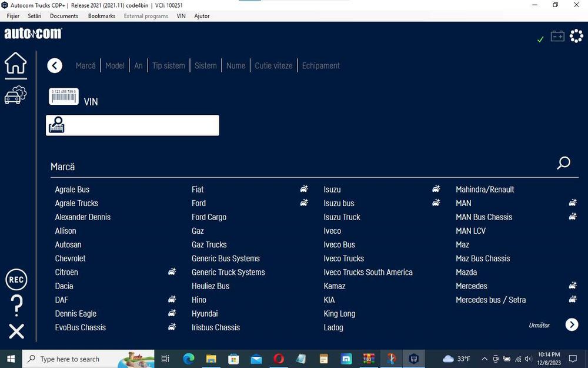Go to next page with Următor arrow

pos(572,325)
